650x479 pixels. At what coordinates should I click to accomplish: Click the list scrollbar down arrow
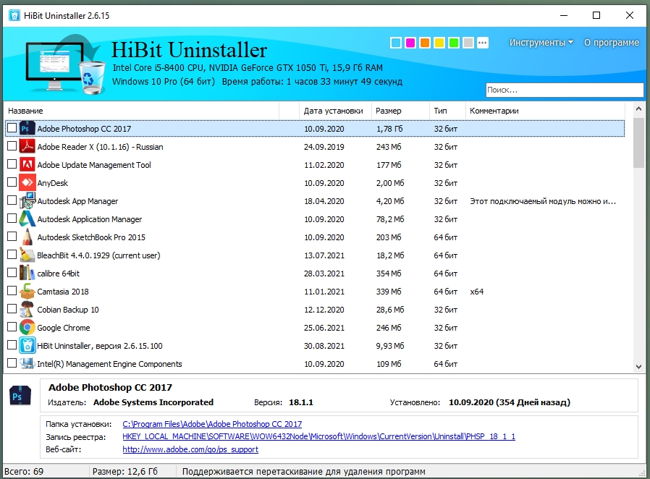tap(638, 366)
